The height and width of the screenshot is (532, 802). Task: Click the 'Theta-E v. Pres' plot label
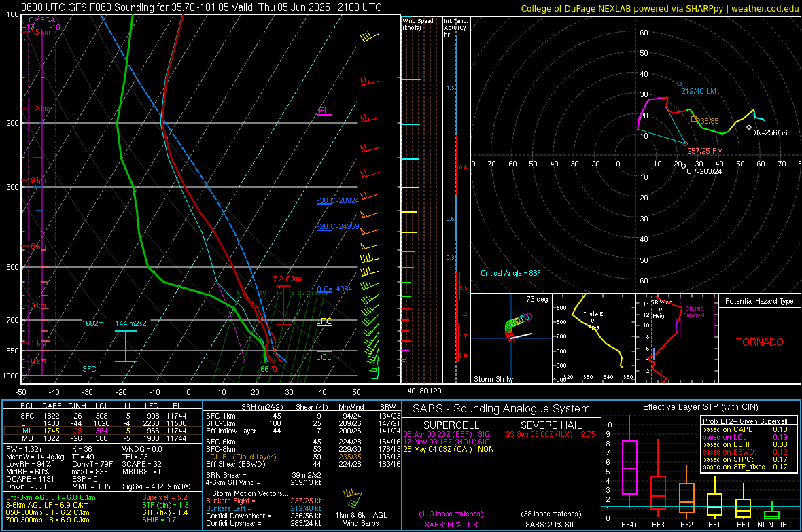[x=593, y=320]
